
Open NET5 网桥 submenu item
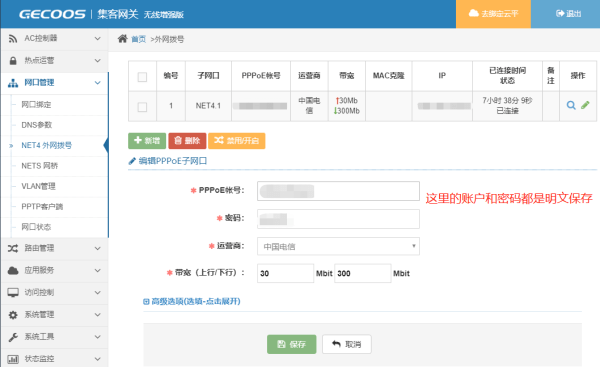click(x=40, y=166)
